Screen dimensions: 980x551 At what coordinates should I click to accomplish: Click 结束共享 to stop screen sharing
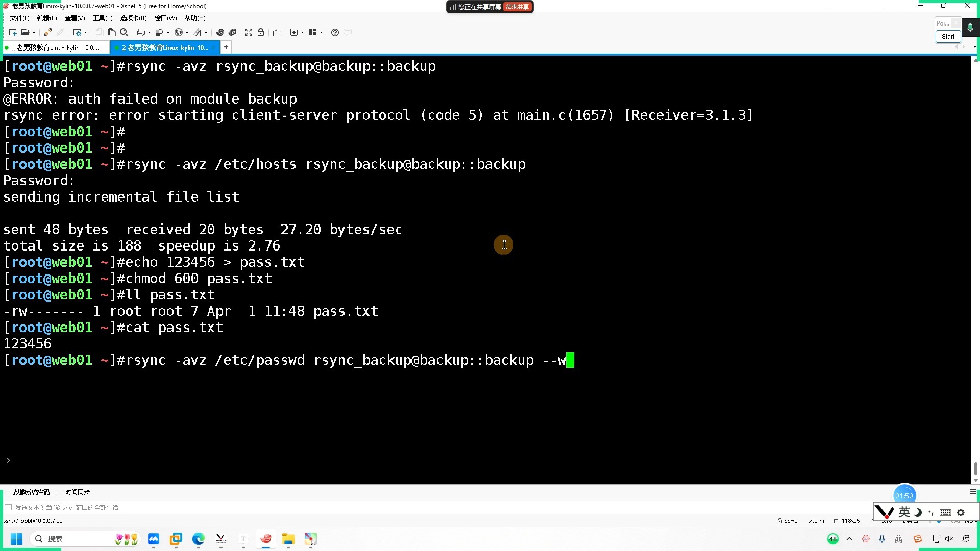(x=517, y=7)
